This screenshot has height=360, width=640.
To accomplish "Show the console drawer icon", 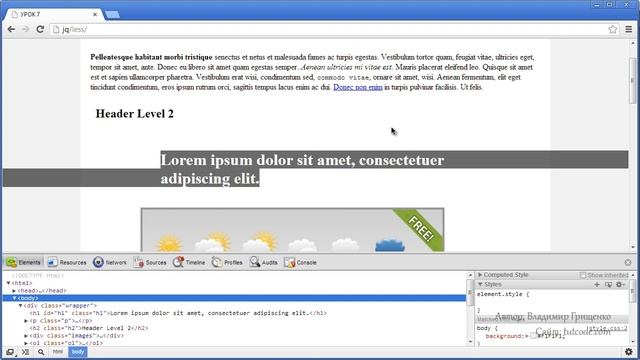I will [x=25, y=352].
